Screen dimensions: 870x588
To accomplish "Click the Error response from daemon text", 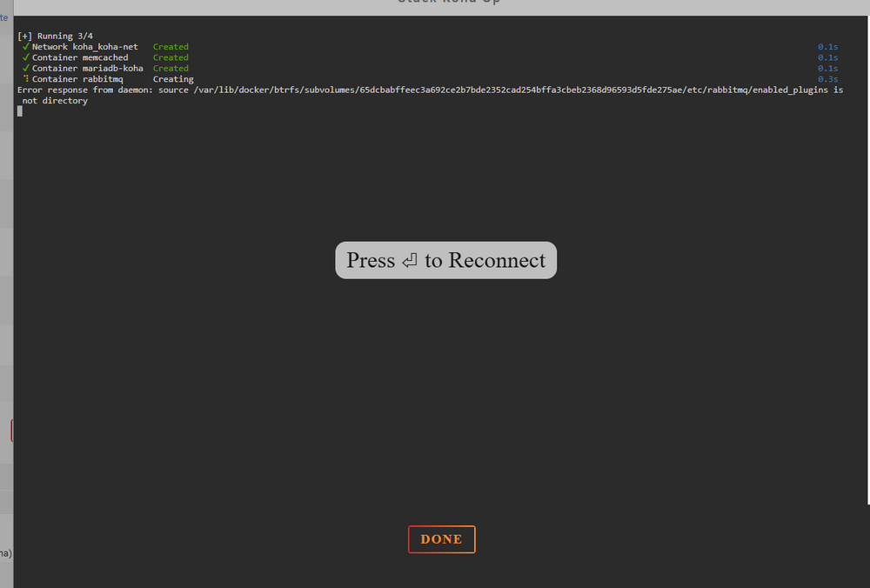I will coord(85,90).
